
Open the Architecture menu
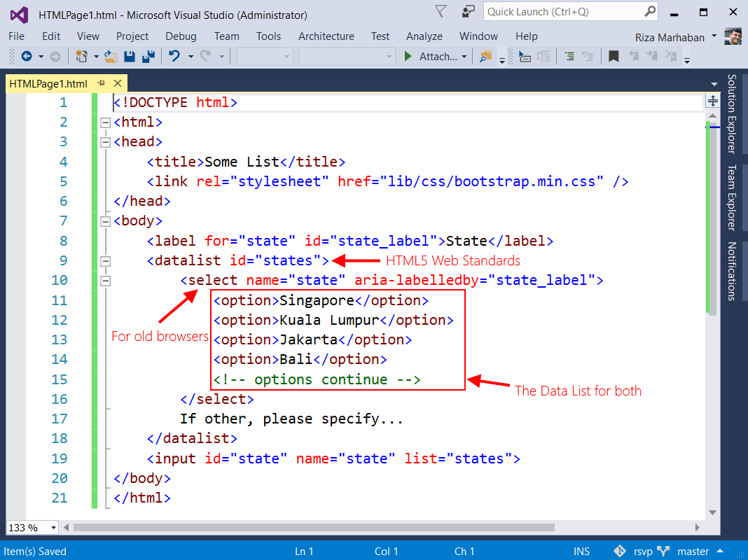pyautogui.click(x=326, y=36)
